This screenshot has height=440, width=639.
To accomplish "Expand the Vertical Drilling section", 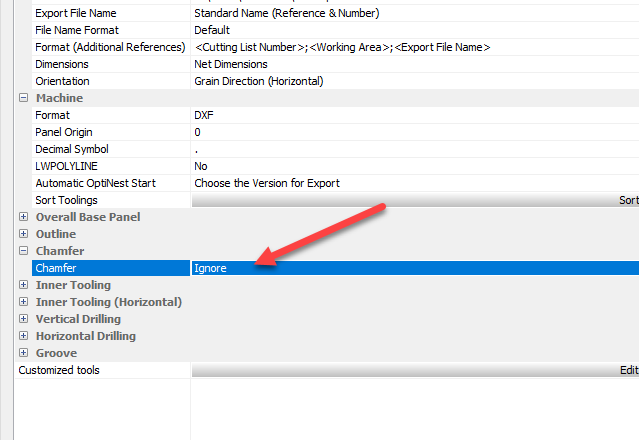I will (23, 319).
